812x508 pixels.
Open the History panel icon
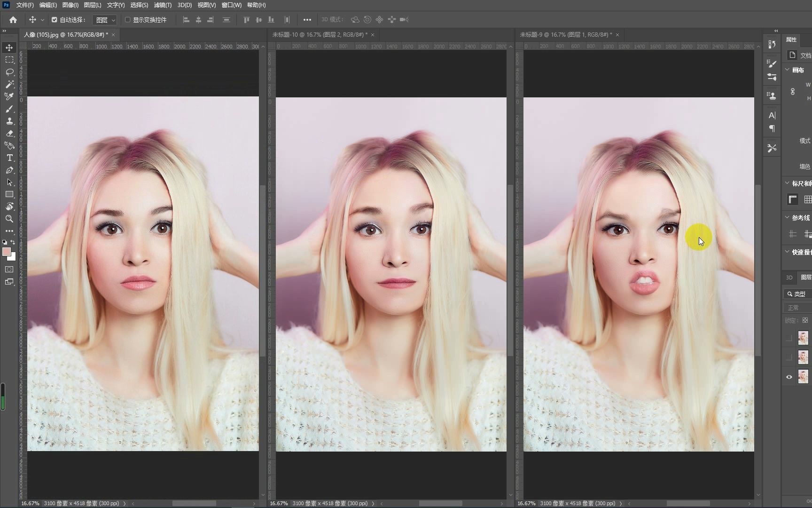(772, 44)
